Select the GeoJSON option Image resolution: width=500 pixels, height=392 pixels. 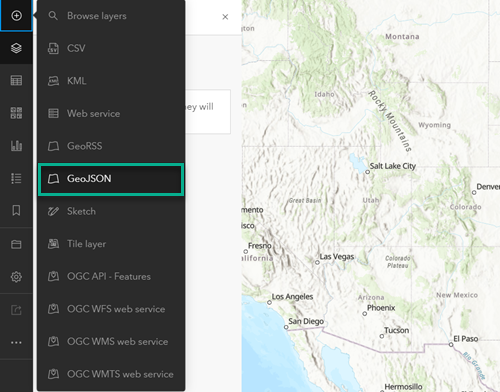(111, 179)
